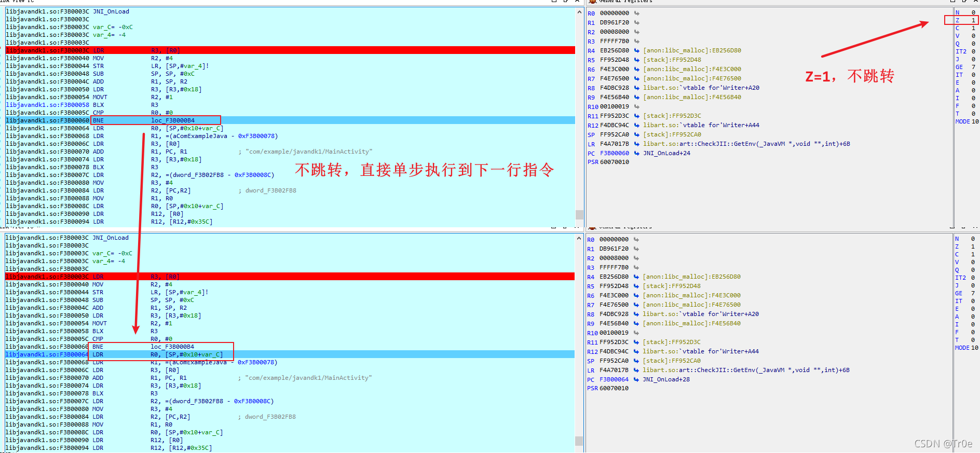The image size is (980, 453).
Task: Follow the PC arrow to JNI_OnLoad+24
Action: point(636,153)
